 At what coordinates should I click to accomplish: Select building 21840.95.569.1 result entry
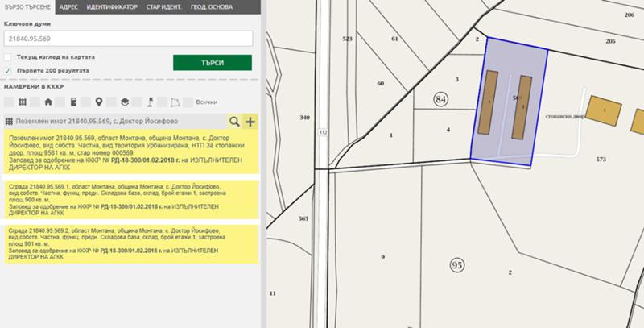129,198
